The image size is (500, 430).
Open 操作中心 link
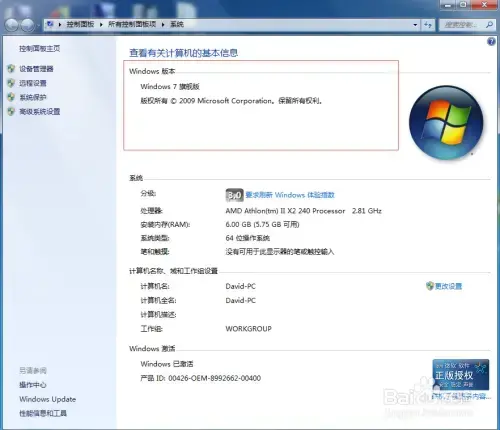[x=33, y=385]
